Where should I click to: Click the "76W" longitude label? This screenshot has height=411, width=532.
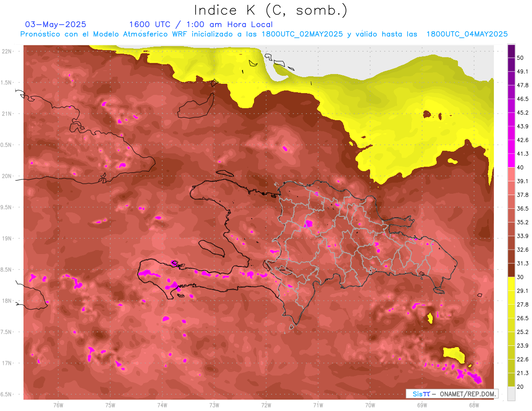58,405
